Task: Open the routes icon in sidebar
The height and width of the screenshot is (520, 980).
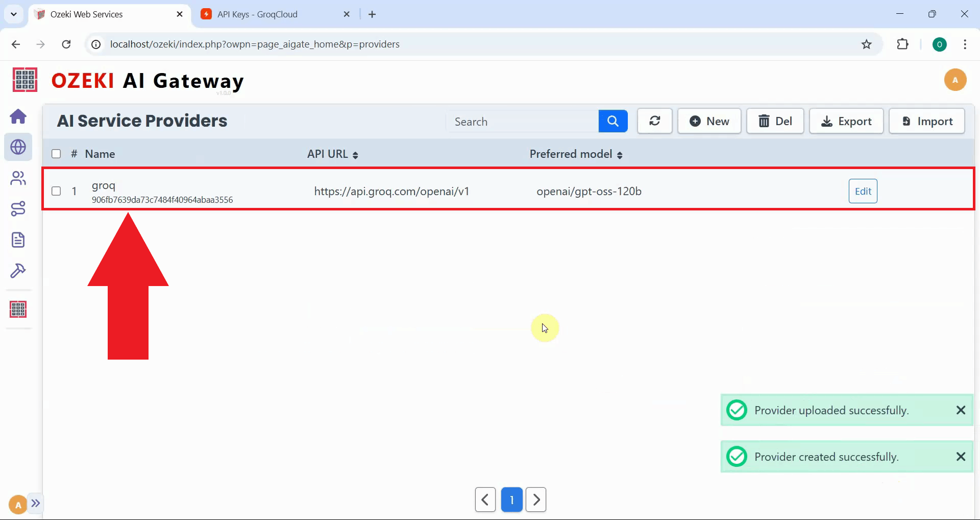Action: (x=18, y=209)
